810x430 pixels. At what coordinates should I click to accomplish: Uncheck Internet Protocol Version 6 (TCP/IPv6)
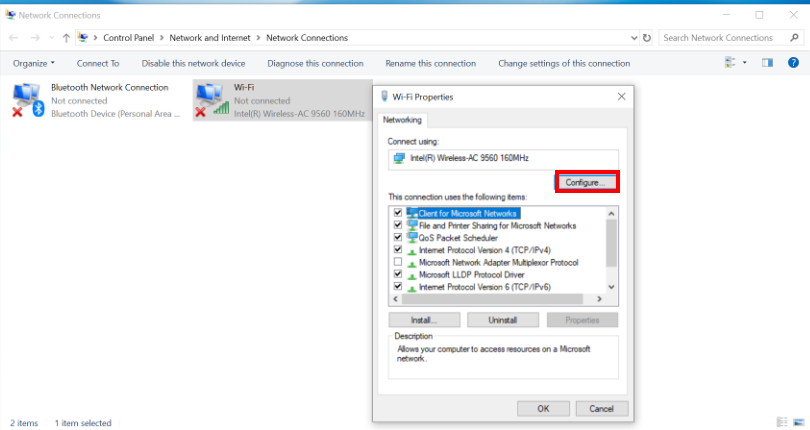click(x=398, y=286)
